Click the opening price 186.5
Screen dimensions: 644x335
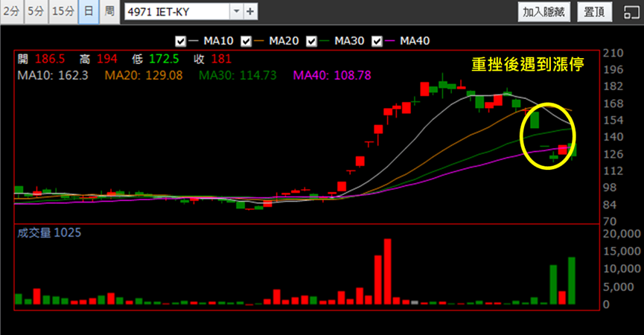[x=50, y=59]
